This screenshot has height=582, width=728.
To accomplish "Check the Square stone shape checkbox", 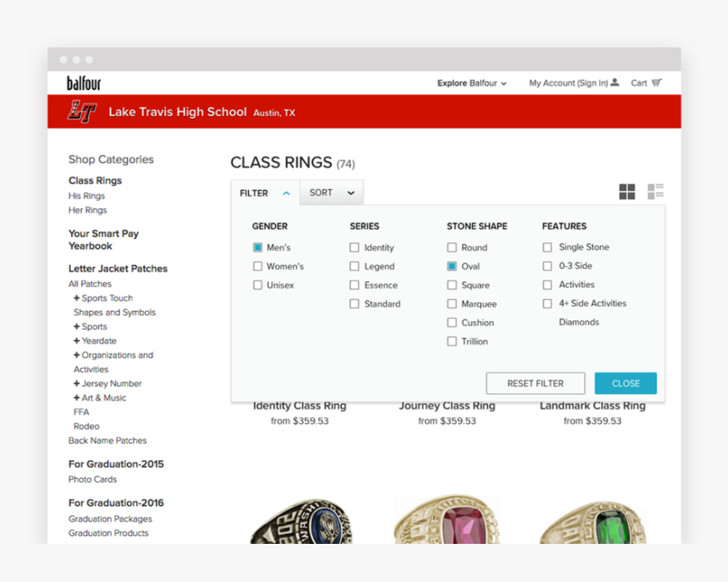I will point(452,285).
